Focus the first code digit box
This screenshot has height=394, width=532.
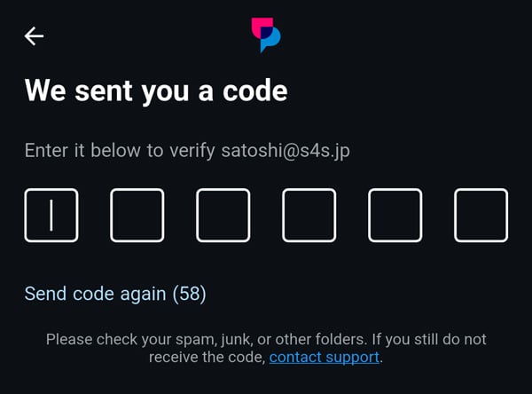pyautogui.click(x=51, y=215)
